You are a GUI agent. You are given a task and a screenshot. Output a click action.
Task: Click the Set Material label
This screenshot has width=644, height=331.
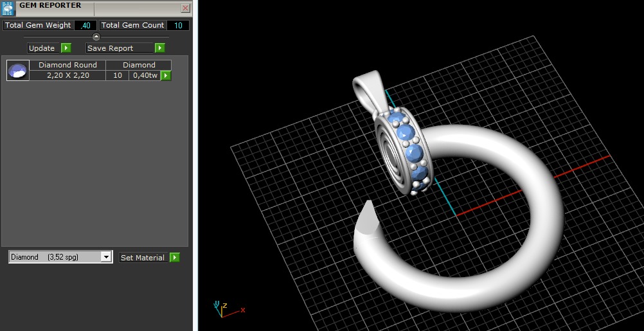click(143, 258)
